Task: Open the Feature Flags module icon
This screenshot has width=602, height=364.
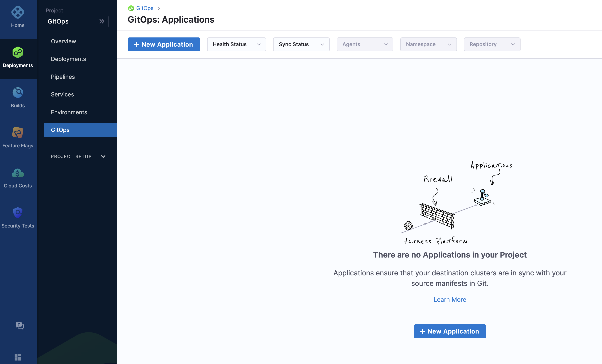Action: point(18,133)
